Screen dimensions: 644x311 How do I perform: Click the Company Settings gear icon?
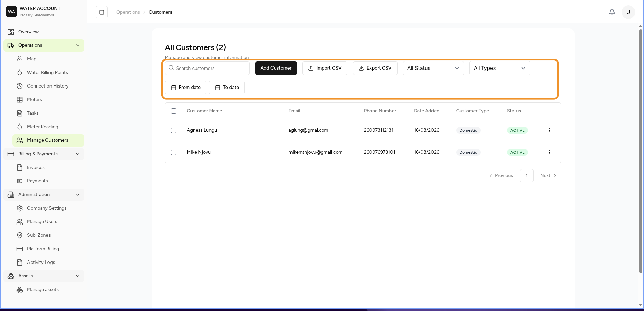(20, 208)
